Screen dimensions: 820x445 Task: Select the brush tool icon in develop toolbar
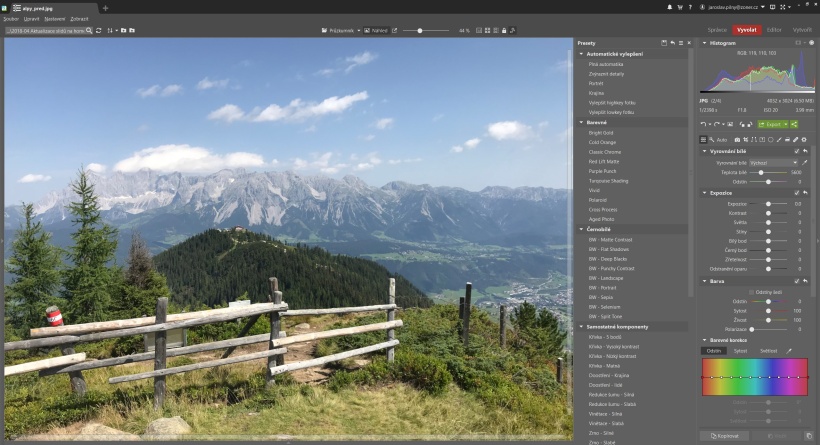click(x=779, y=140)
